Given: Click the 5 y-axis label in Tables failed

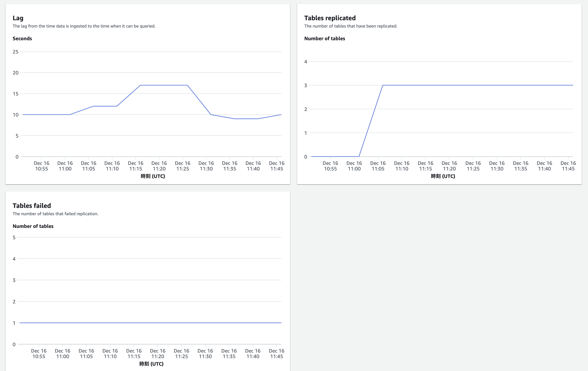Looking at the screenshot, I should (x=14, y=237).
